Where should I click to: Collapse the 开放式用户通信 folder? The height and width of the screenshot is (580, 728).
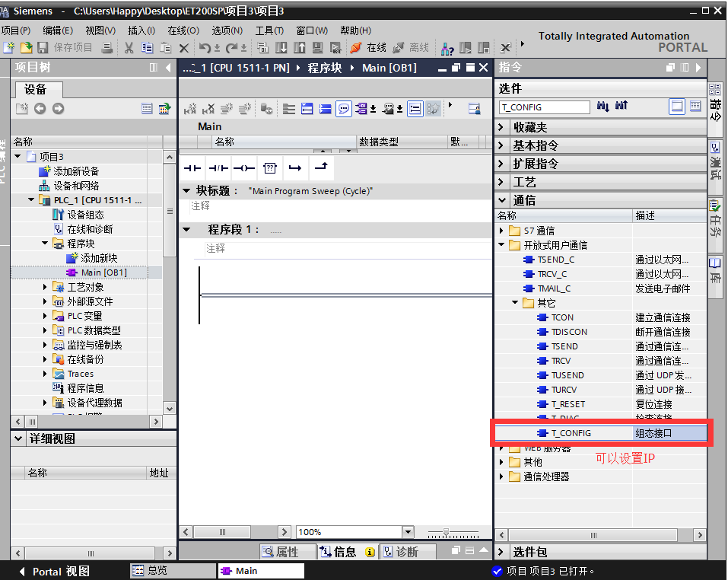501,245
